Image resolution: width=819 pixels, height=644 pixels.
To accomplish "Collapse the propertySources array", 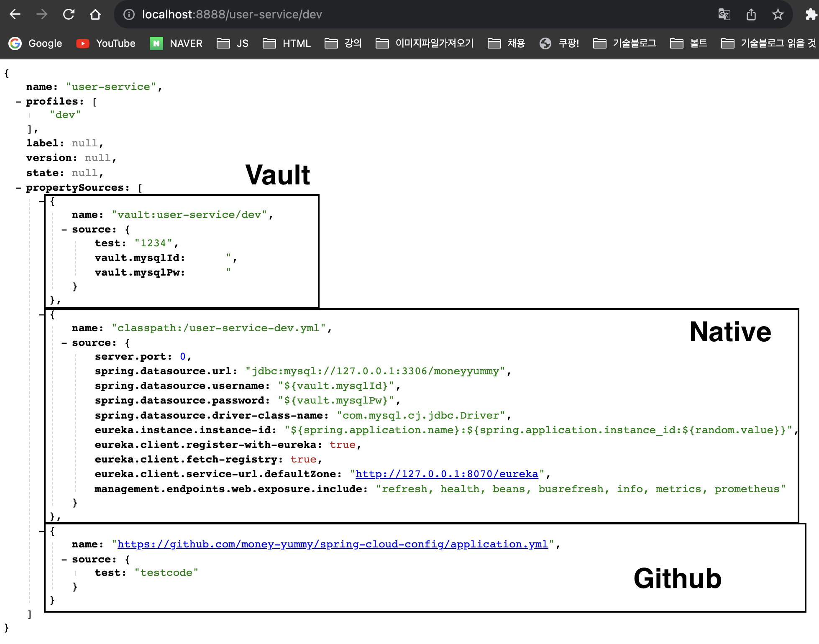I will click(18, 188).
